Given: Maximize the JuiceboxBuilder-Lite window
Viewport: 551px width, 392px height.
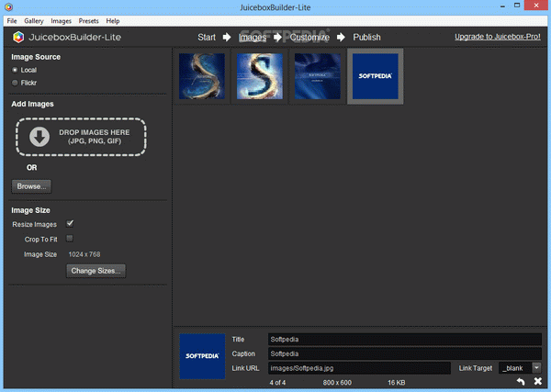Looking at the screenshot, I should pos(517,6).
